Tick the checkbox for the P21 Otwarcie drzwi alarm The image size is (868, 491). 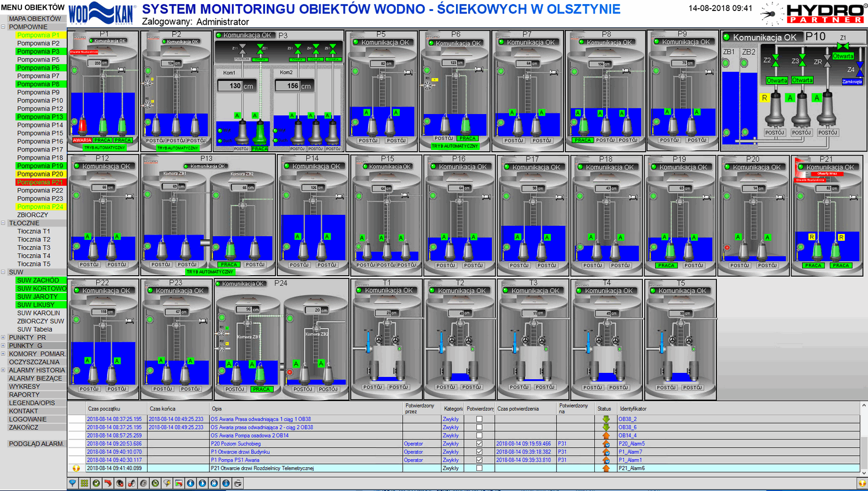point(479,468)
